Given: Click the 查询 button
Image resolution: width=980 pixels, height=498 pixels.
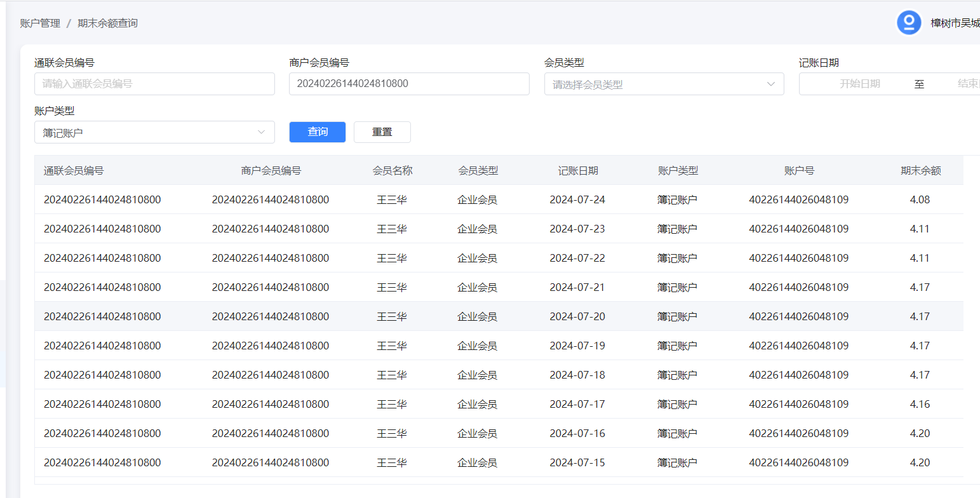Looking at the screenshot, I should (318, 132).
